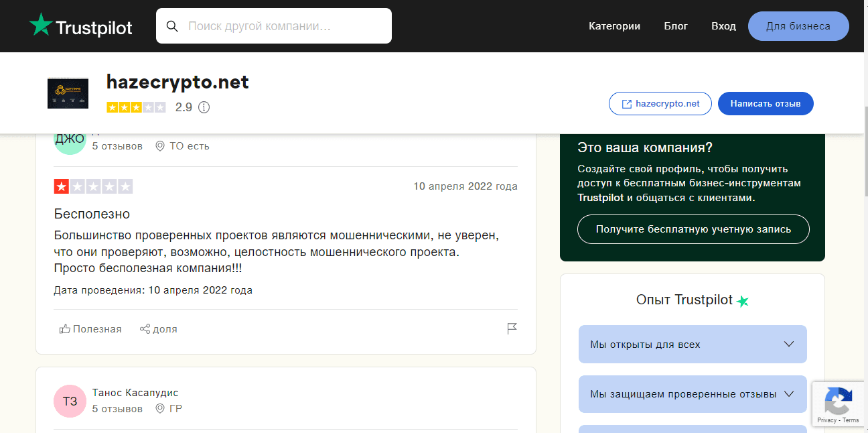Visit hazecrypto.net via external link button
The height and width of the screenshot is (433, 868).
660,104
